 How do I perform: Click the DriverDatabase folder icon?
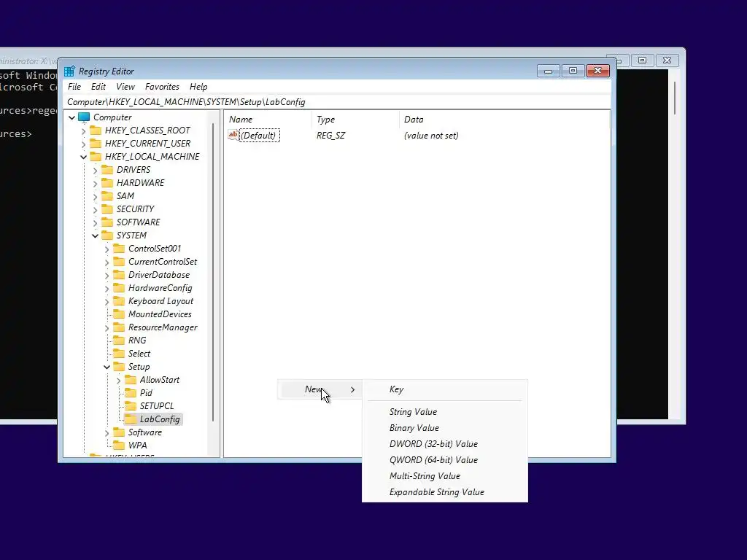coord(119,275)
